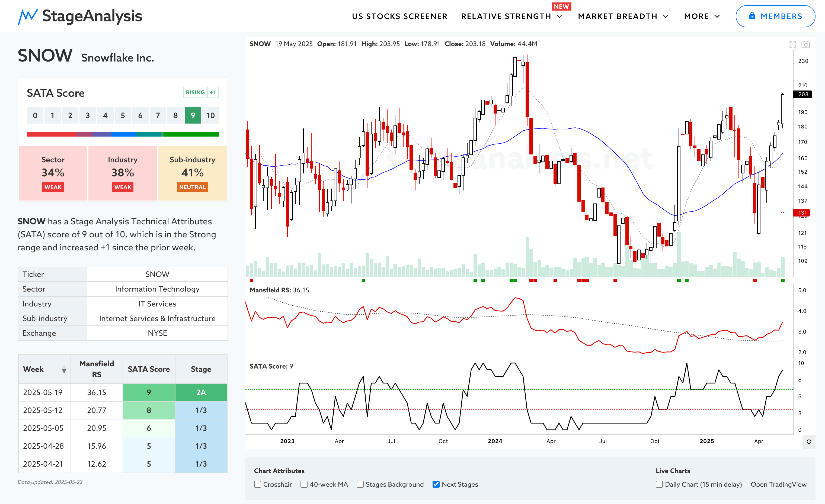Click Mansfield RS value 20.95 cell
The width and height of the screenshot is (825, 504).
(97, 428)
